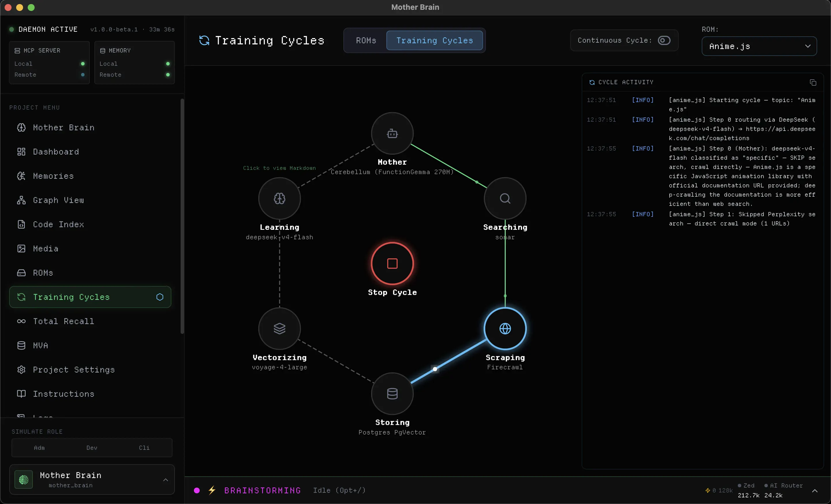The width and height of the screenshot is (831, 504).
Task: Open the ROM dropdown showing Anime.js
Action: [759, 46]
